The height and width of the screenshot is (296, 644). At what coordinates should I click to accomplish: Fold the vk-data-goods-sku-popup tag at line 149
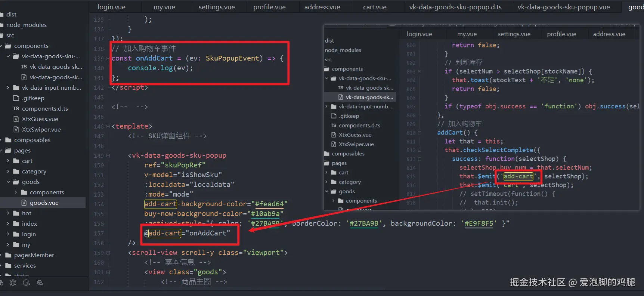[x=108, y=155]
